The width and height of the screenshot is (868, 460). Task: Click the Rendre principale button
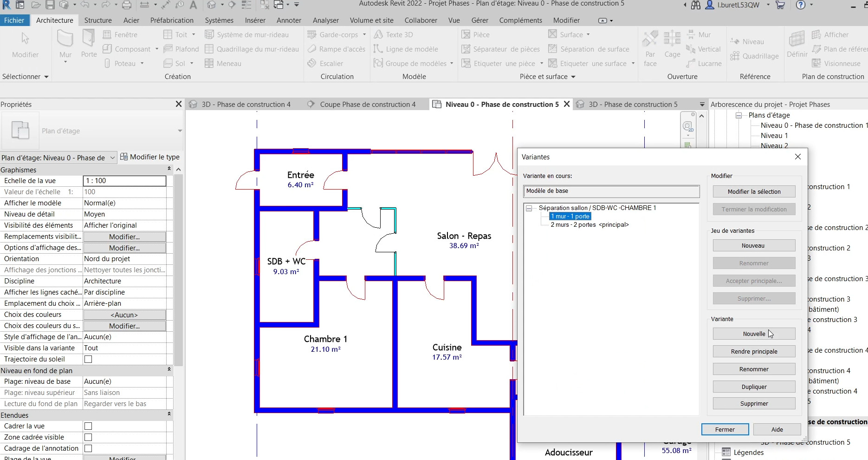[x=754, y=352]
